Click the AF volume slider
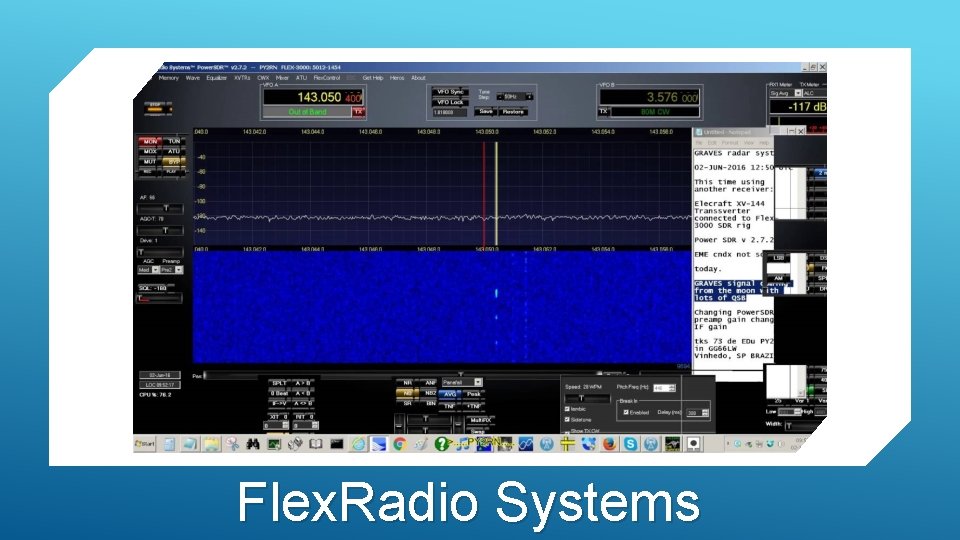Screen dimensions: 960x540 (160, 208)
